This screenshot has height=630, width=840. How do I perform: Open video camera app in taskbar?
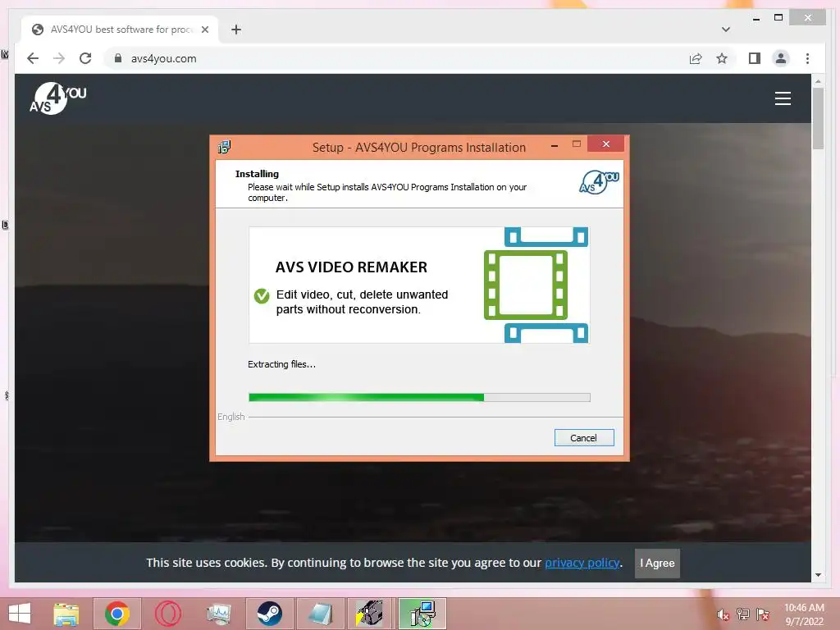(x=371, y=614)
